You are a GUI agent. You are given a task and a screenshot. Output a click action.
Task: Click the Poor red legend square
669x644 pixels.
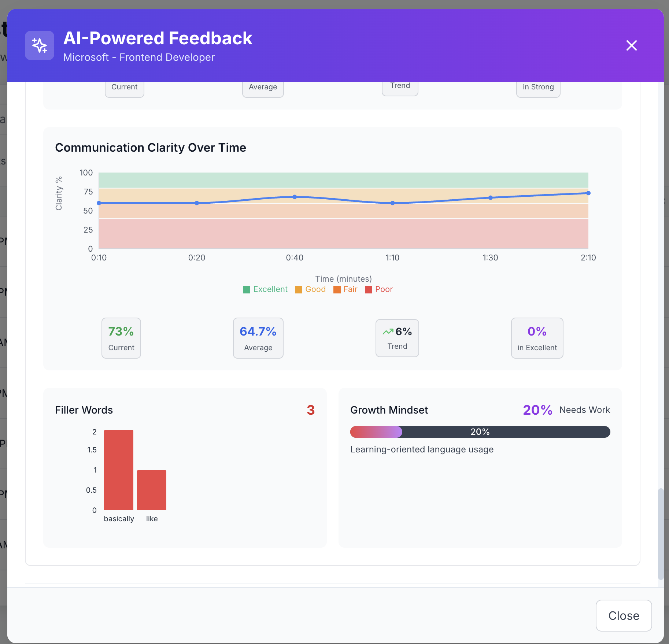click(x=368, y=289)
